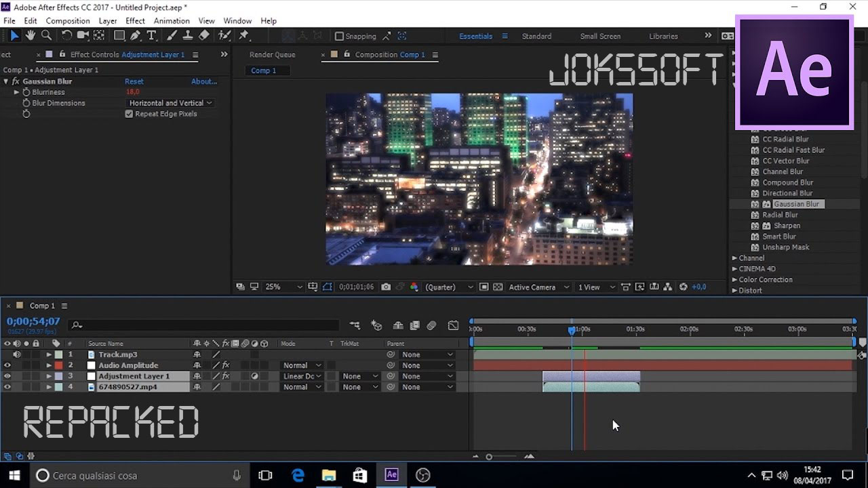Scrub the Blurriness value of 18,0
This screenshot has height=488, width=868.
point(133,91)
